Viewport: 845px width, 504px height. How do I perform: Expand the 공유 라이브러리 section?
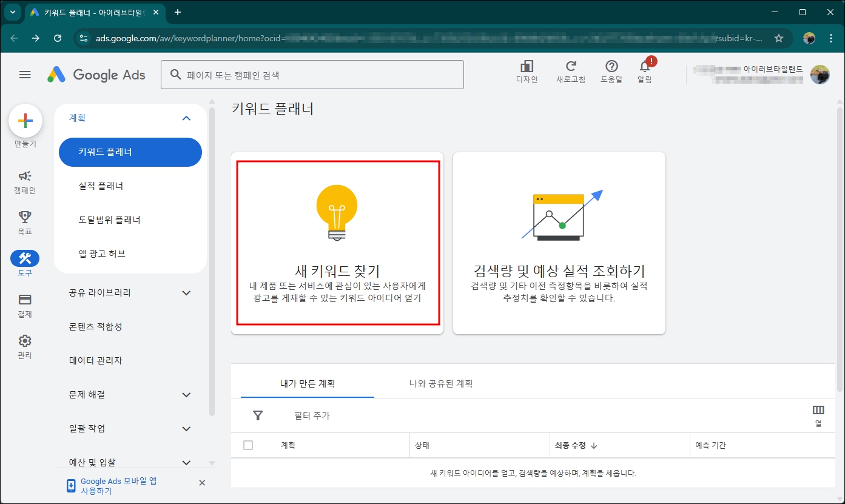tap(188, 292)
